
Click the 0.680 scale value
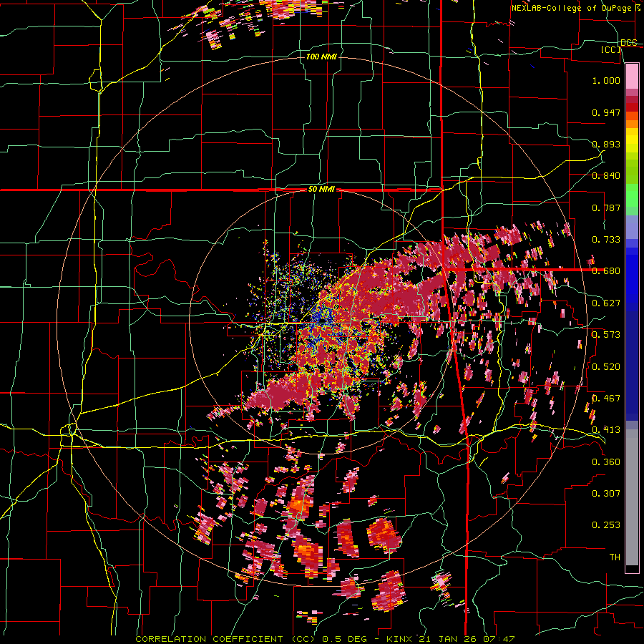(606, 271)
